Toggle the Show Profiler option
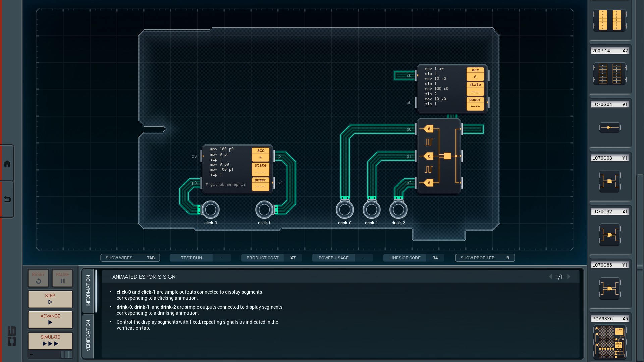Screen dimensions: 644x362 [485, 258]
